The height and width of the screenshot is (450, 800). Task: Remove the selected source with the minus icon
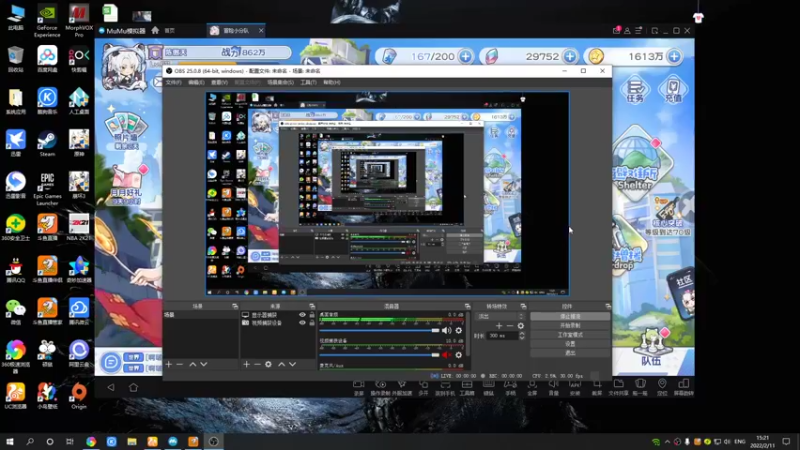point(257,364)
